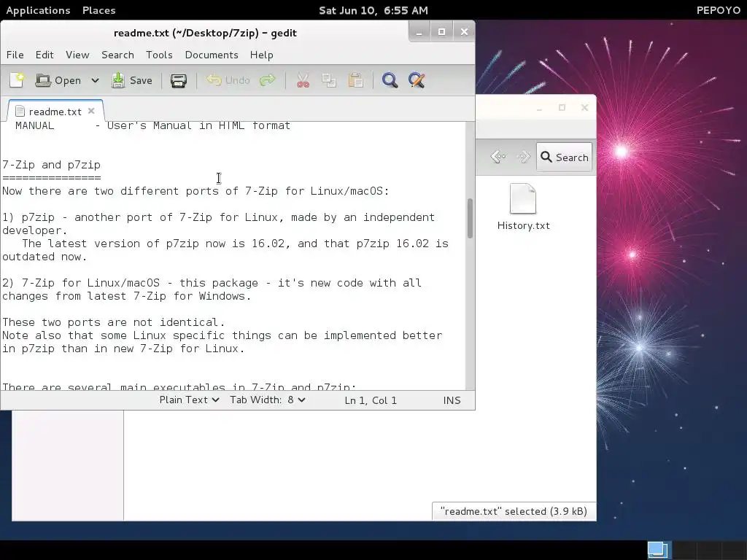Image resolution: width=747 pixels, height=560 pixels.
Task: Click the Search button in file manager
Action: pyautogui.click(x=564, y=157)
